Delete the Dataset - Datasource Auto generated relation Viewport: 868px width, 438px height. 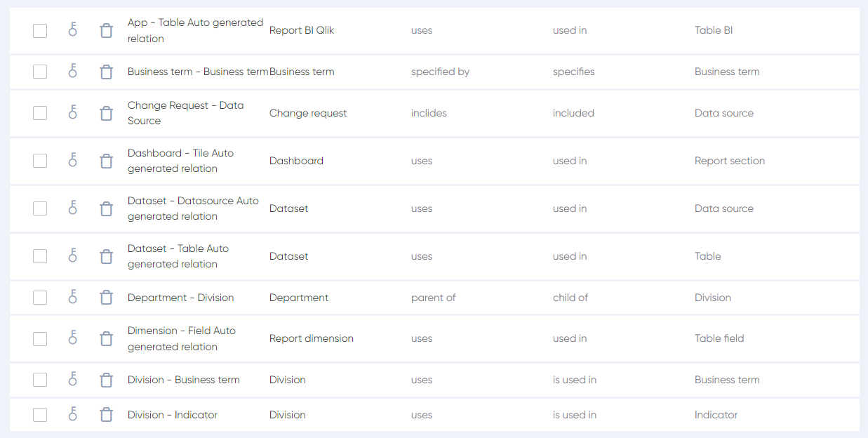106,208
